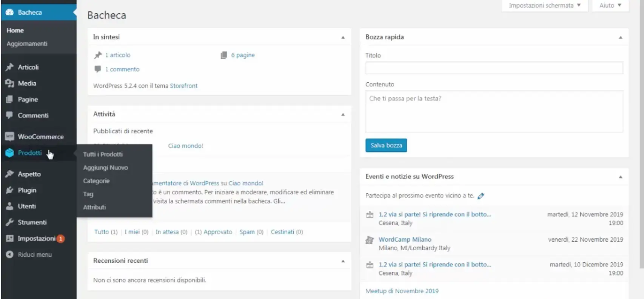
Task: Click the Pagine icon in sidebar
Action: (9, 100)
